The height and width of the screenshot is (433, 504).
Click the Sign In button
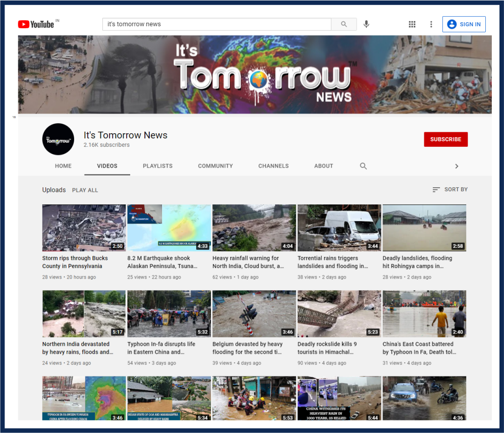(x=464, y=24)
